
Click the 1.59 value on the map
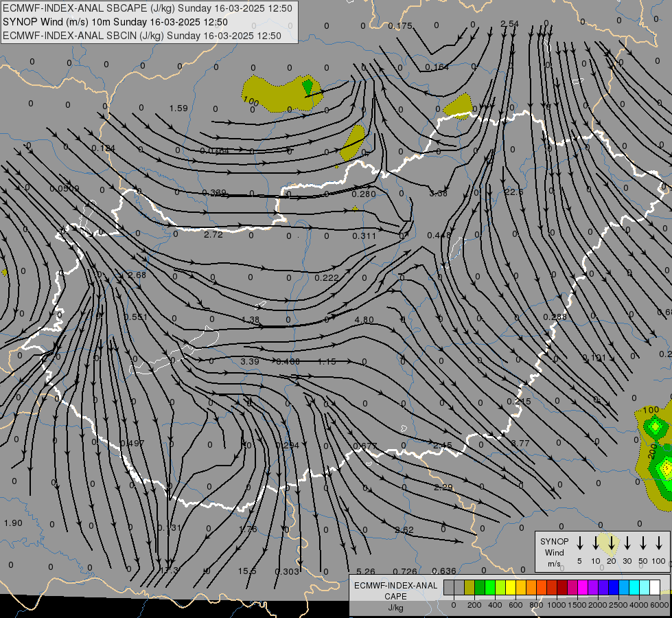click(178, 108)
